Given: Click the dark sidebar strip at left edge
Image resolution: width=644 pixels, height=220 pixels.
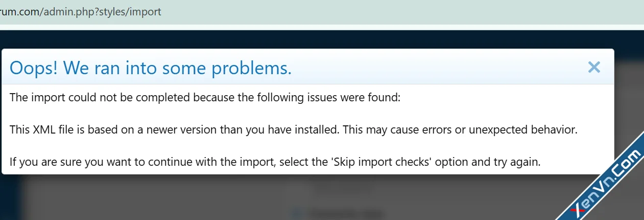Looking at the screenshot, I should click(x=9, y=200).
